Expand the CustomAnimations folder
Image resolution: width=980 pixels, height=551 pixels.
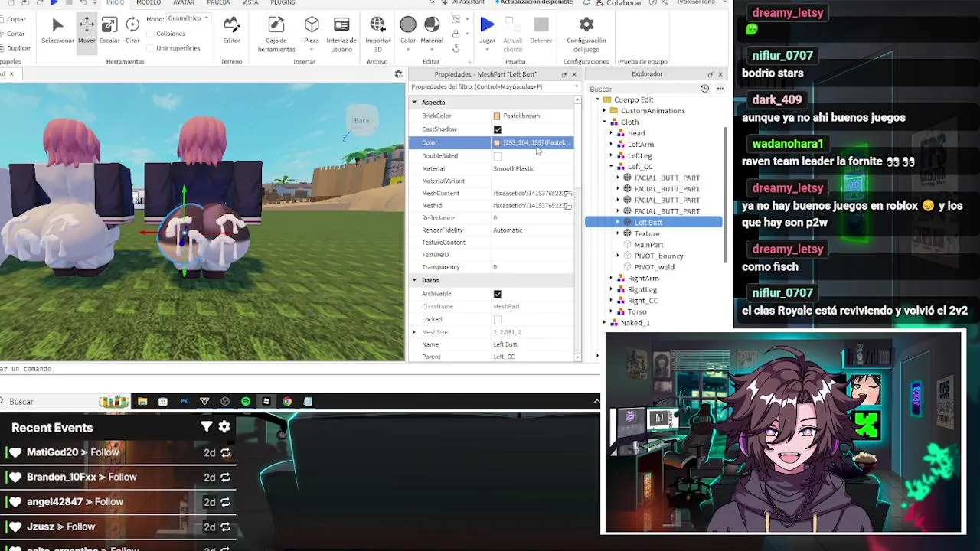(604, 111)
